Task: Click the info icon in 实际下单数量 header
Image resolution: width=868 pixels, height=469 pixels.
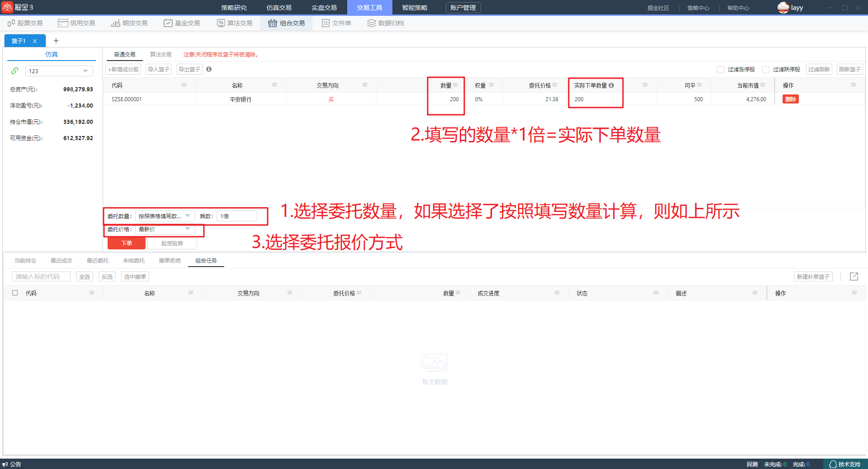Action: coord(611,85)
